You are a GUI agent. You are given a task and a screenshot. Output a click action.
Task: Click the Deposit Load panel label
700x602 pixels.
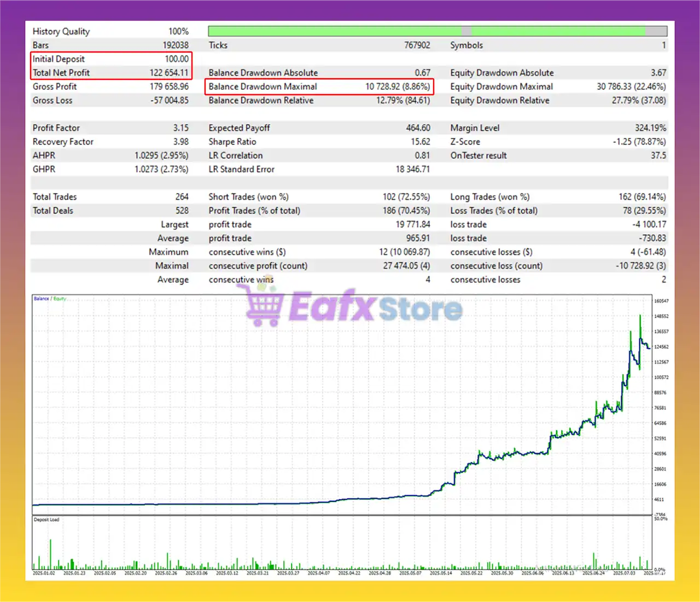(46, 519)
